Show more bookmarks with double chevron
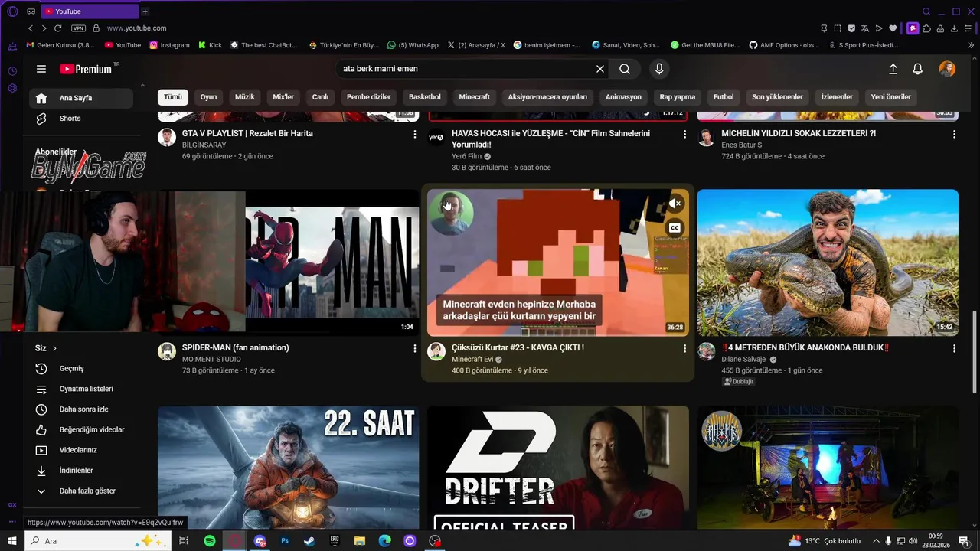 click(971, 45)
